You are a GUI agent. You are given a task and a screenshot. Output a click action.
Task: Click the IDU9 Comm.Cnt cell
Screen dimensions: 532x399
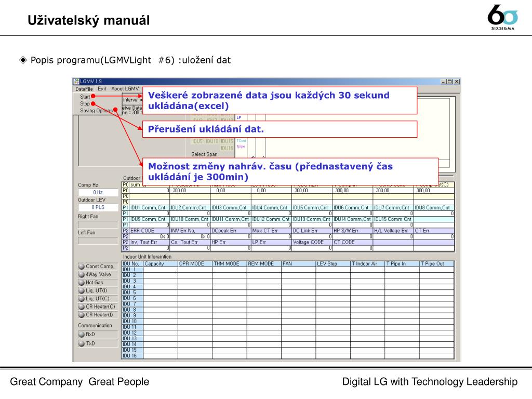coord(149,219)
